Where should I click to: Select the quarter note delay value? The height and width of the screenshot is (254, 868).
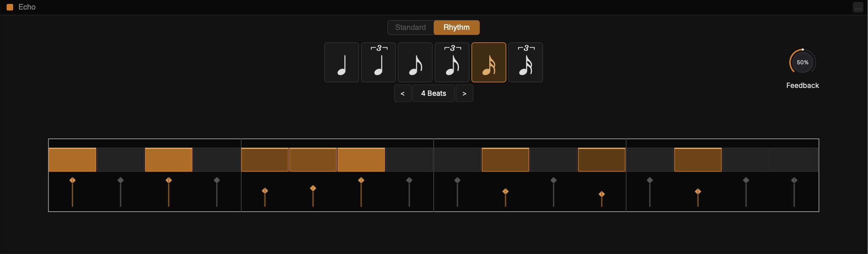tap(341, 62)
